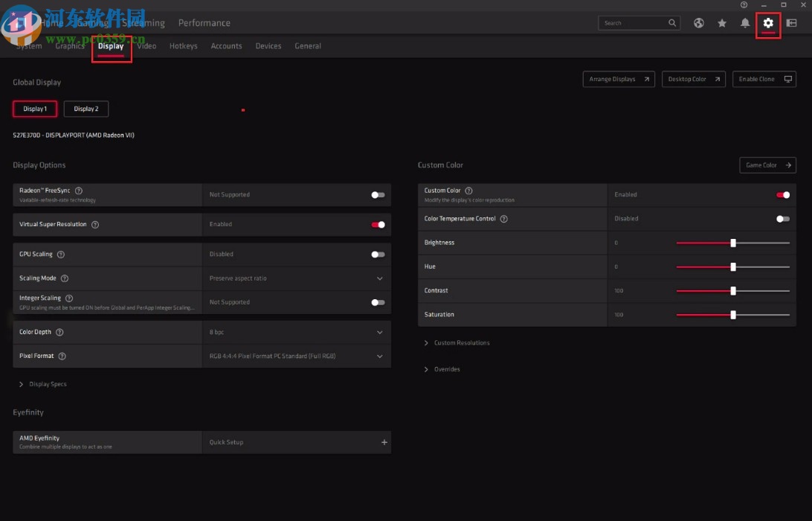The height and width of the screenshot is (521, 812).
Task: Open help for Color Temperature Control
Action: [504, 219]
